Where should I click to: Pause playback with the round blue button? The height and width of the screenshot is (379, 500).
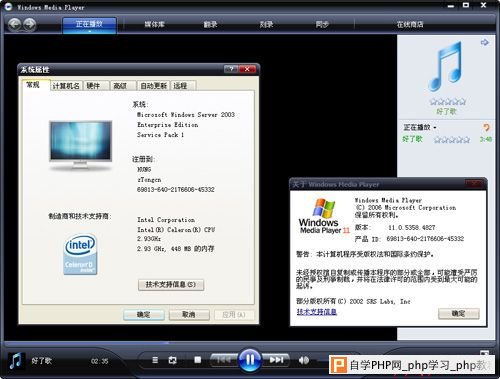(250, 360)
